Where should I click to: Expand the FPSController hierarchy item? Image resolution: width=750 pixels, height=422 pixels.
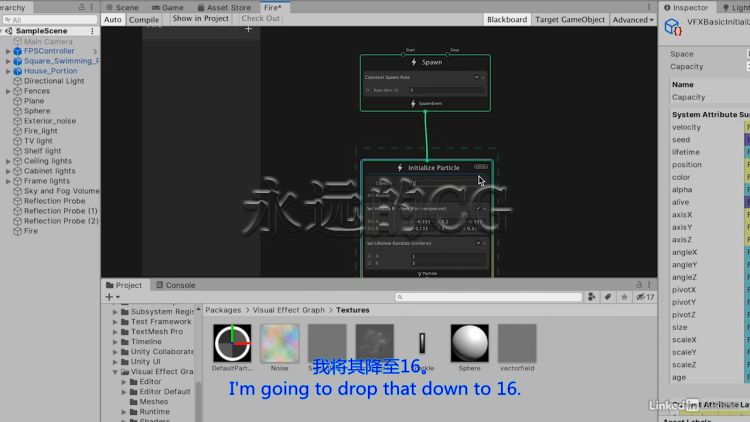[x=8, y=51]
